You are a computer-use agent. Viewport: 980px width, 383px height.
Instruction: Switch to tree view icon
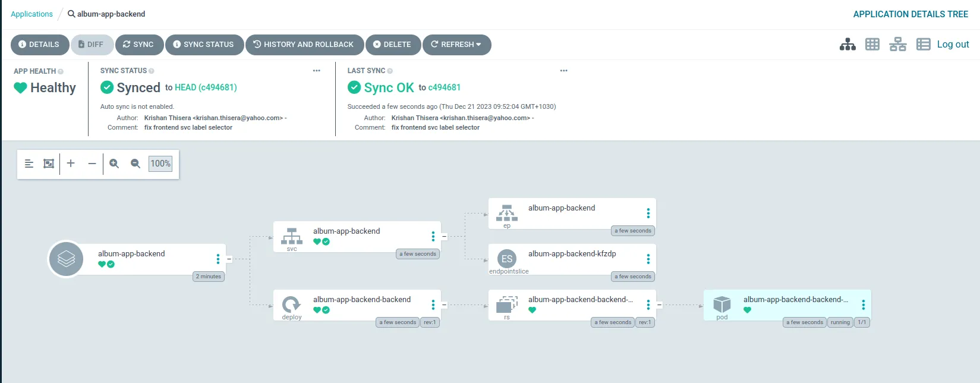[847, 45]
